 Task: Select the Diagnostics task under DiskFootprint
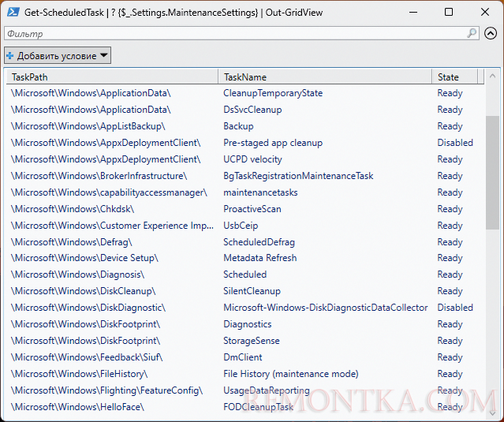247,324
